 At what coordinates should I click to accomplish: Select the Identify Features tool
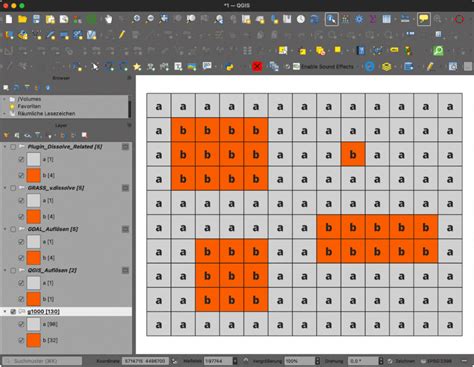[x=331, y=19]
